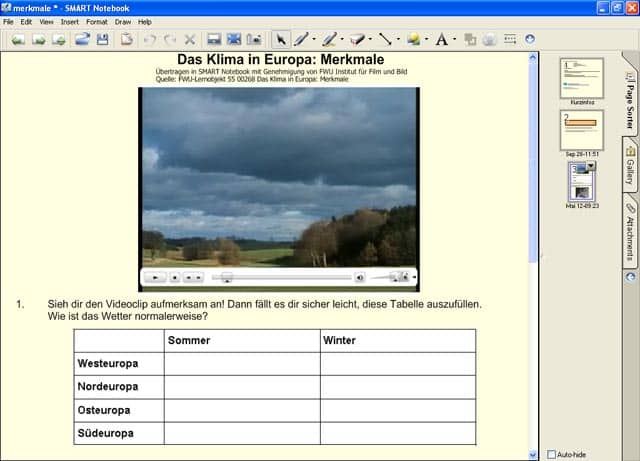Expand the Line tool options arrow
Screen dimensions: 640x461
(398, 41)
